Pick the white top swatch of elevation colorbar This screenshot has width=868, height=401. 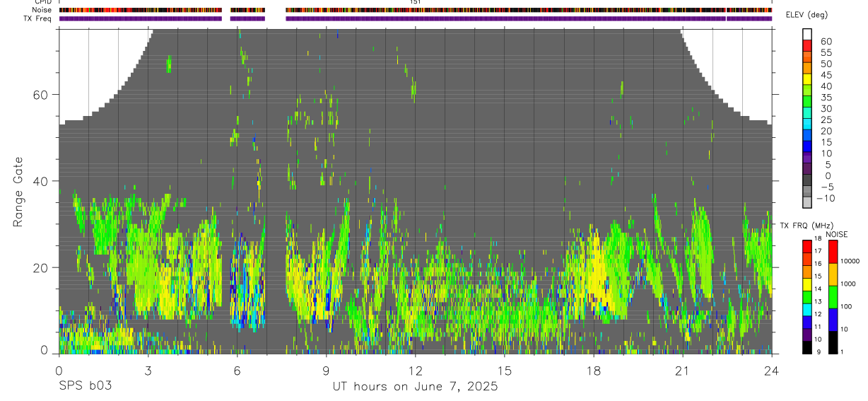(807, 33)
